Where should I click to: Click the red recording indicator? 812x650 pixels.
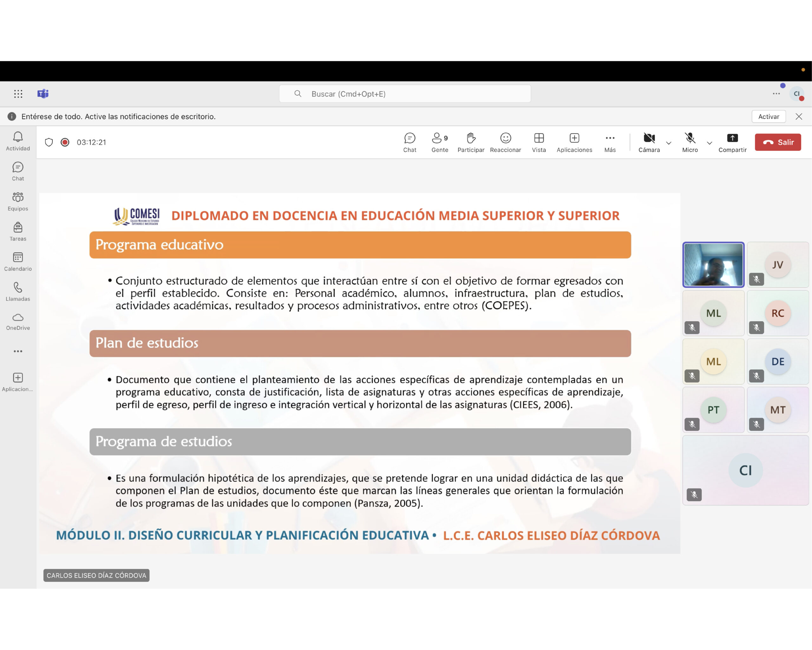pyautogui.click(x=65, y=142)
